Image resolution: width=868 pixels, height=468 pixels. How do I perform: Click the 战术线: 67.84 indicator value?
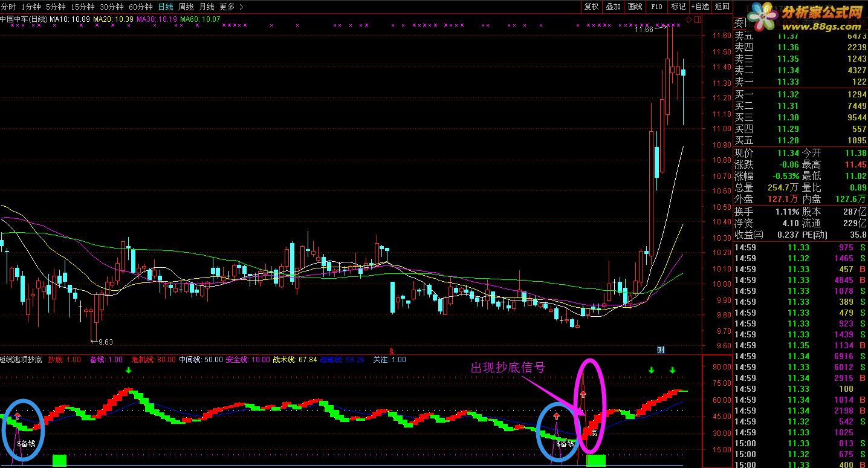[x=296, y=360]
